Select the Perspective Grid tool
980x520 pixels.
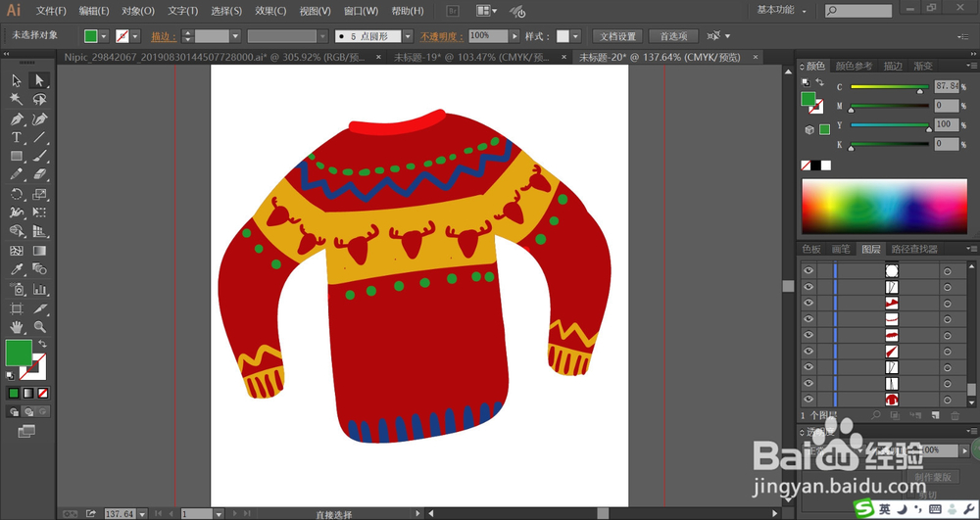click(x=39, y=231)
